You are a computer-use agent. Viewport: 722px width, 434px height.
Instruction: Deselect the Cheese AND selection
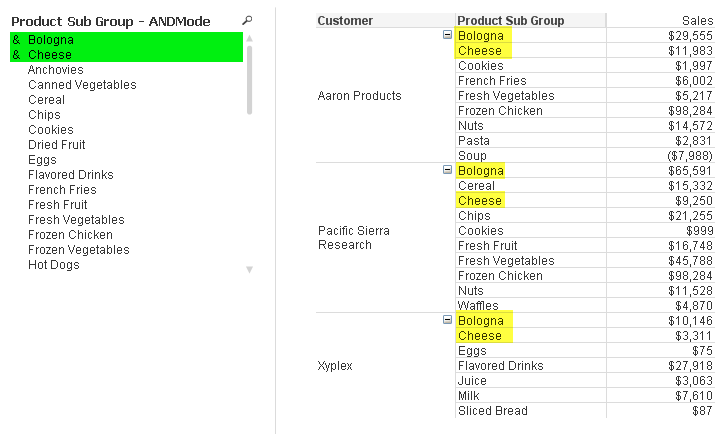point(127,54)
